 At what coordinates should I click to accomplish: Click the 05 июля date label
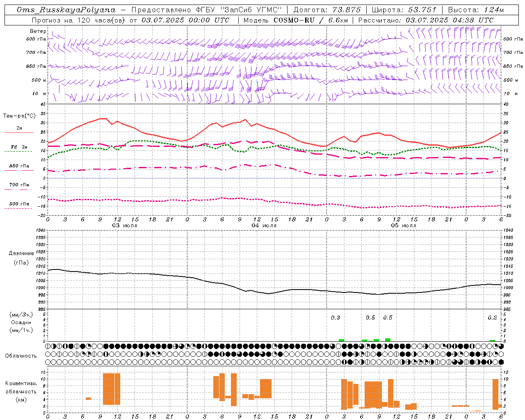click(x=404, y=226)
